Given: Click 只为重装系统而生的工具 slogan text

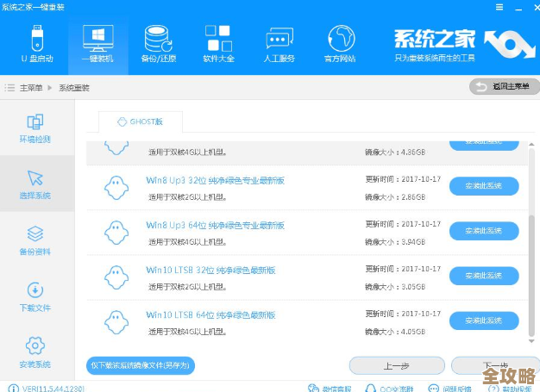Looking at the screenshot, I should point(435,58).
